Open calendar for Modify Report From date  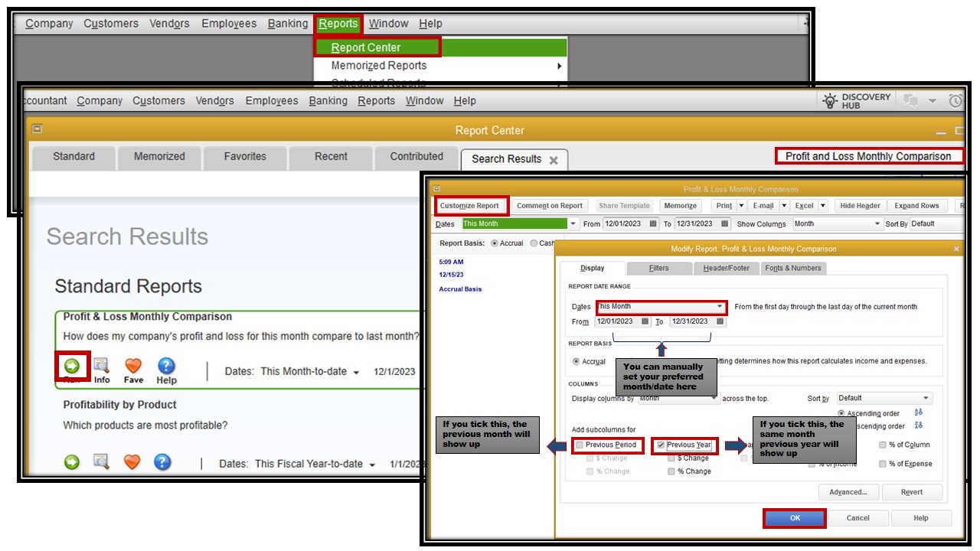tap(645, 321)
